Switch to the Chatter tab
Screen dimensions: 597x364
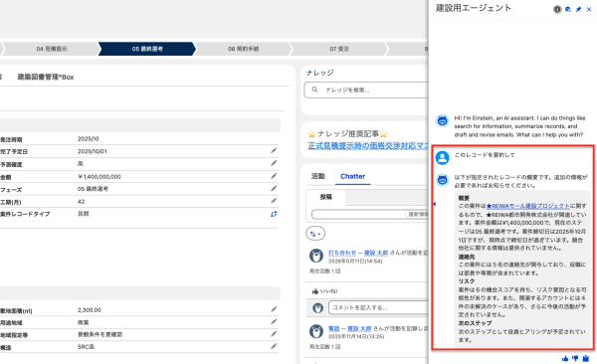pos(352,176)
